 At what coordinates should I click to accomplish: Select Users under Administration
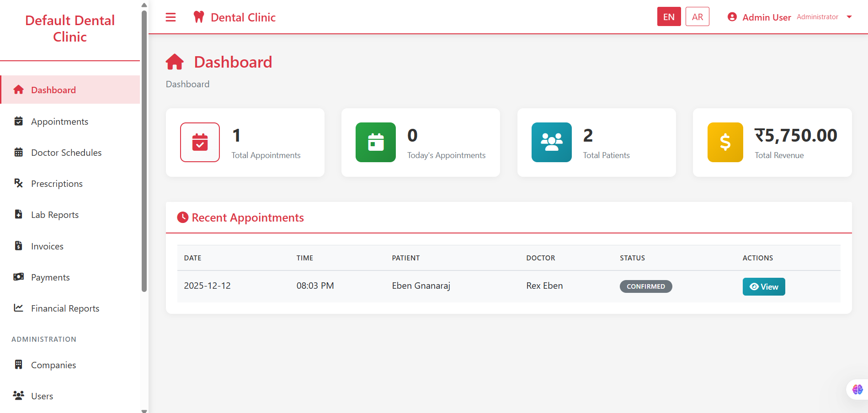(42, 396)
